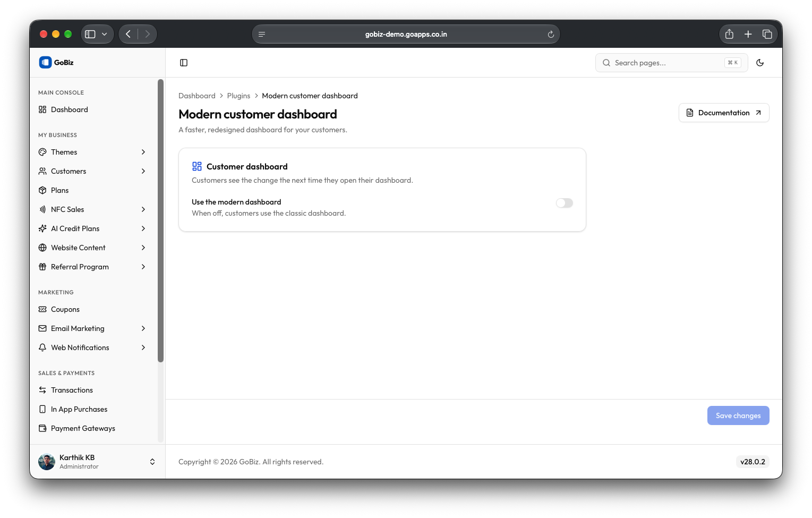Image resolution: width=812 pixels, height=518 pixels.
Task: Open a new browser tab with plus icon
Action: coord(748,34)
